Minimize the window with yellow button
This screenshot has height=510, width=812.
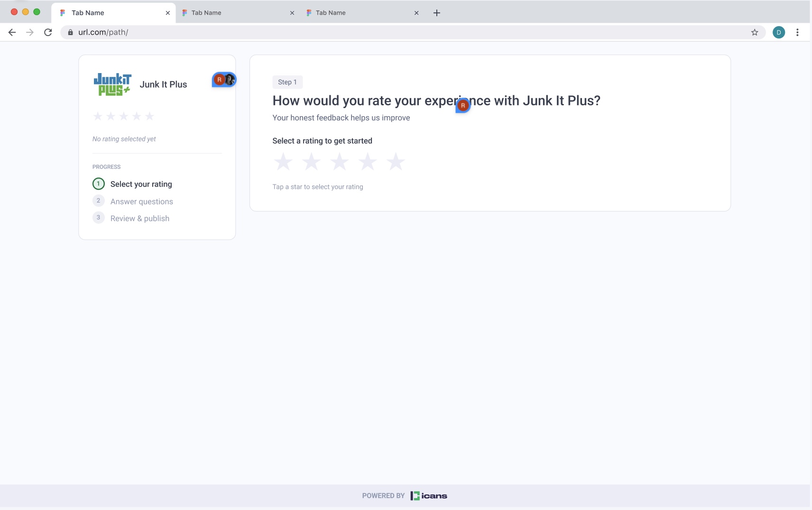click(26, 12)
